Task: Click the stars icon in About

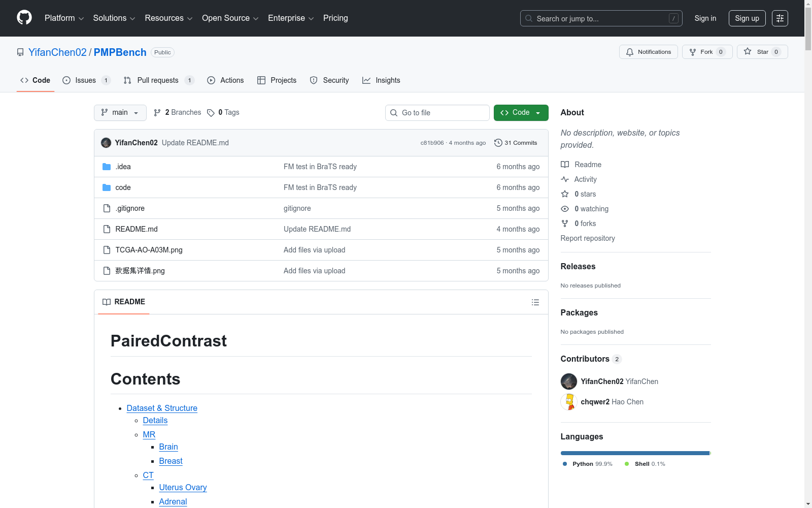Action: pyautogui.click(x=565, y=194)
